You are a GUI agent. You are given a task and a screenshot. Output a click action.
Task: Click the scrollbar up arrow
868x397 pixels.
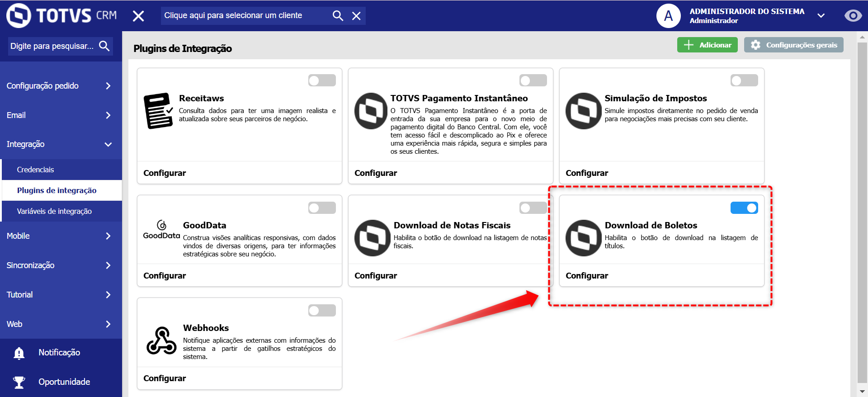[x=862, y=37]
